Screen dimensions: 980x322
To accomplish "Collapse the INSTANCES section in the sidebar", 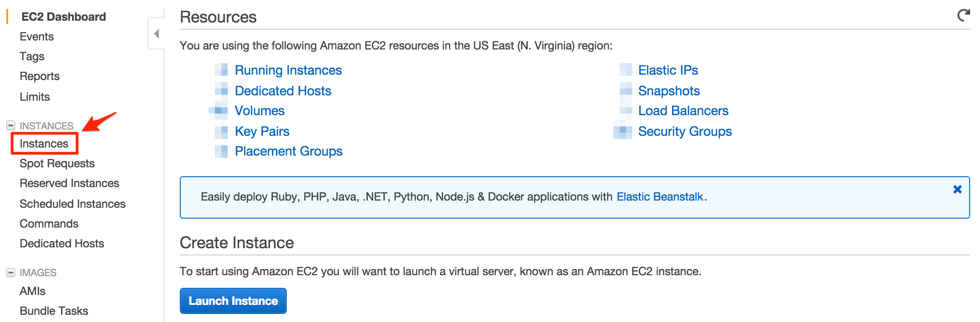I will pos(11,125).
